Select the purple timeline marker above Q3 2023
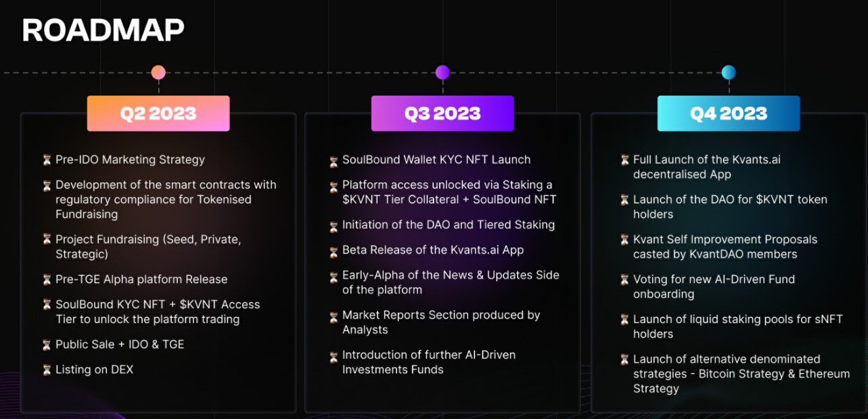 click(x=442, y=72)
